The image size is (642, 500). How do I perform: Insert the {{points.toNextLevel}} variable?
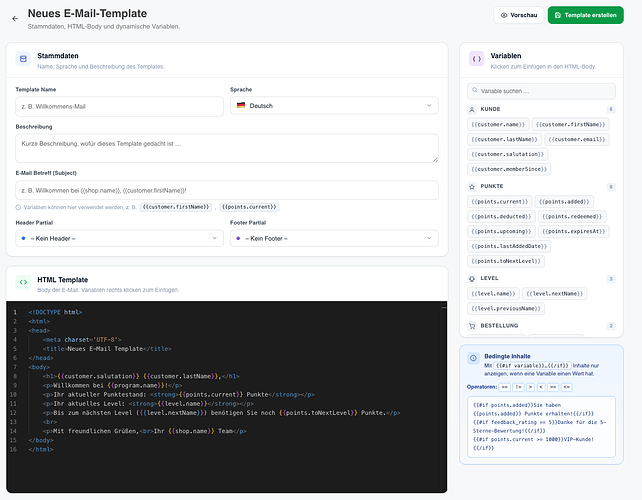(x=506, y=261)
